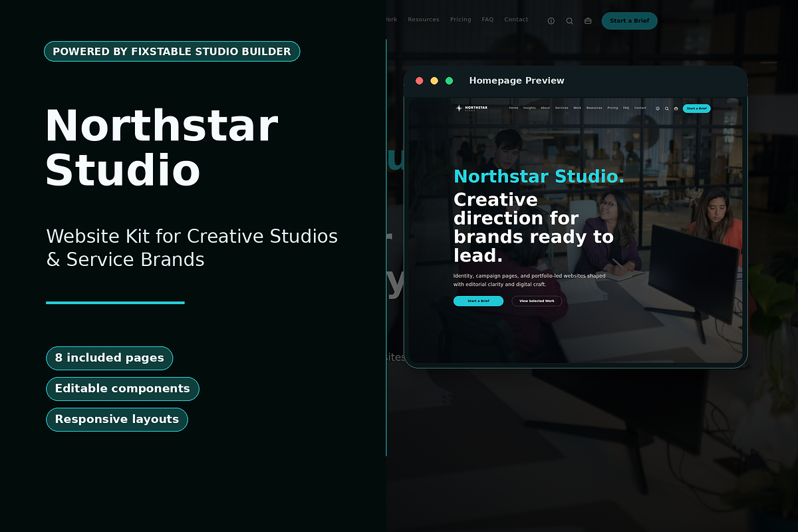Select Pricing in dimmed background navigation
798x532 pixels.
click(x=460, y=20)
